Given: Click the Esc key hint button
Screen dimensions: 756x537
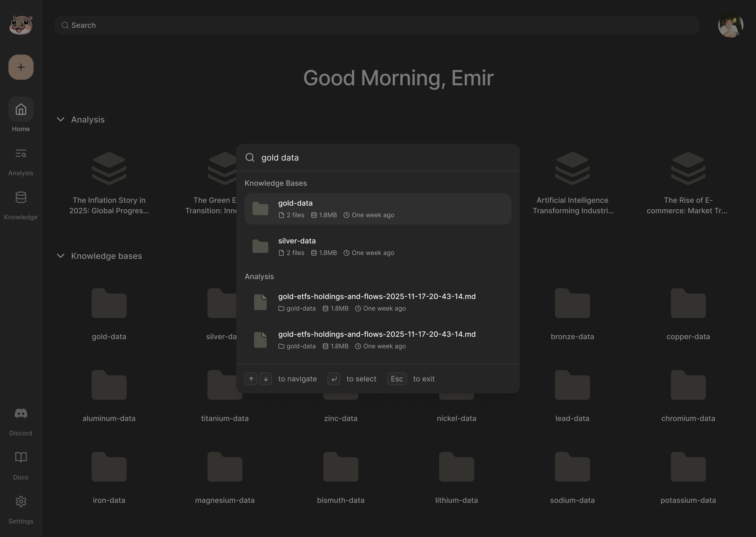Looking at the screenshot, I should (x=397, y=379).
